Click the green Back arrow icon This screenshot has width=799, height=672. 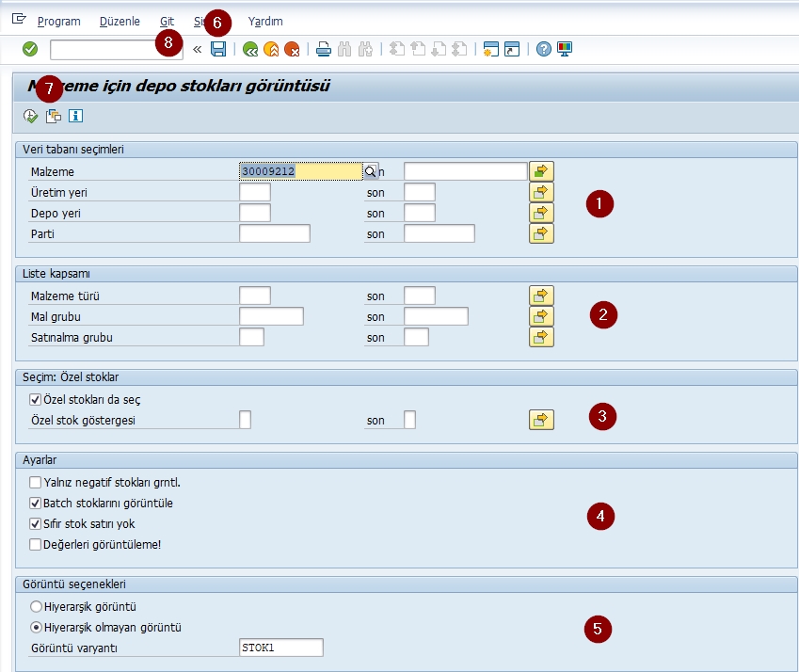click(250, 49)
